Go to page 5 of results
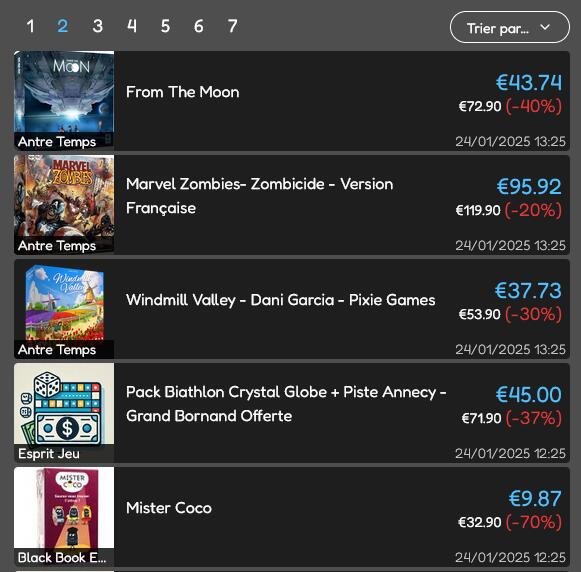The image size is (581, 572). (165, 26)
